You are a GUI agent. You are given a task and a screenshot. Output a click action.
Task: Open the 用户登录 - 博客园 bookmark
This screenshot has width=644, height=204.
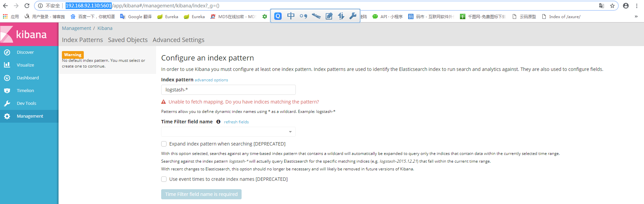(44, 16)
